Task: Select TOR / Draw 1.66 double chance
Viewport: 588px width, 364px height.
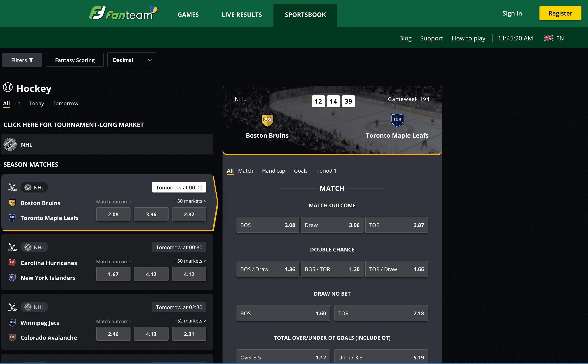Action: [397, 269]
